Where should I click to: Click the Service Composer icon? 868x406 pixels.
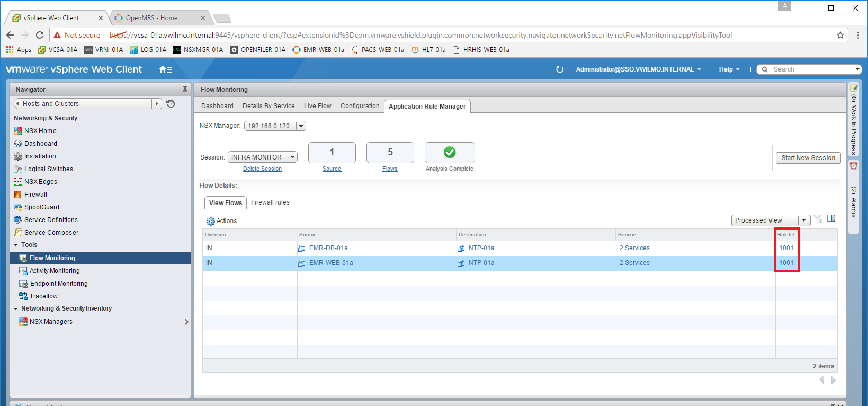18,233
